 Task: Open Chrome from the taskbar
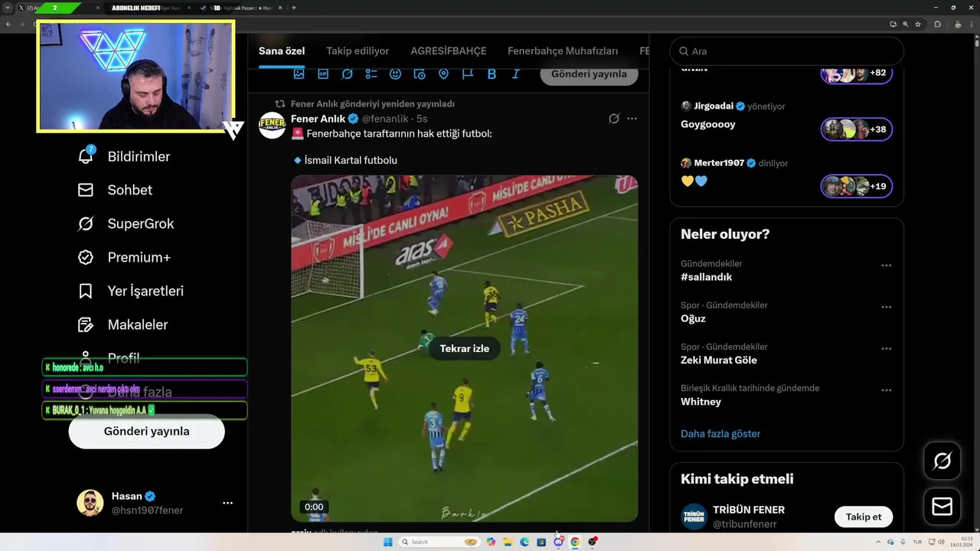(x=575, y=542)
